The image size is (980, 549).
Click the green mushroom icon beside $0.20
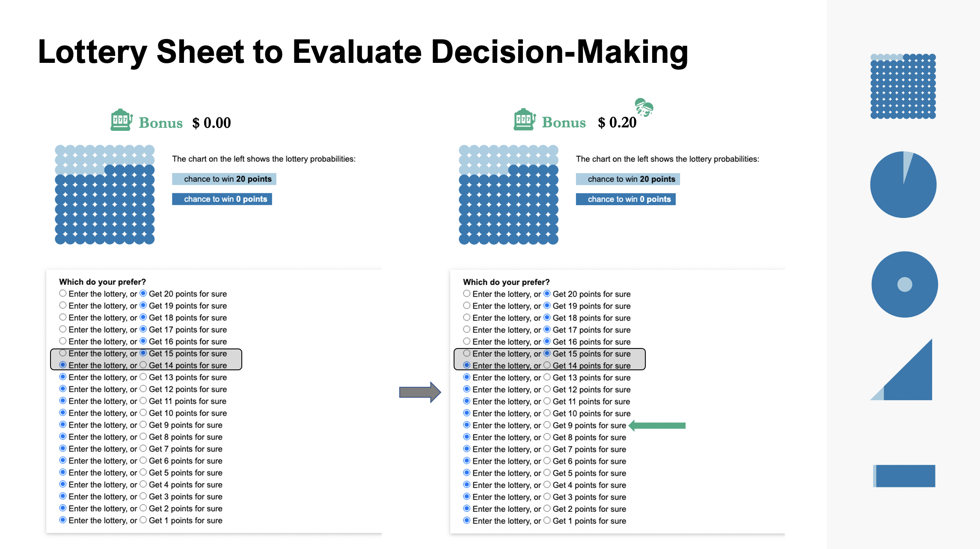(x=644, y=107)
